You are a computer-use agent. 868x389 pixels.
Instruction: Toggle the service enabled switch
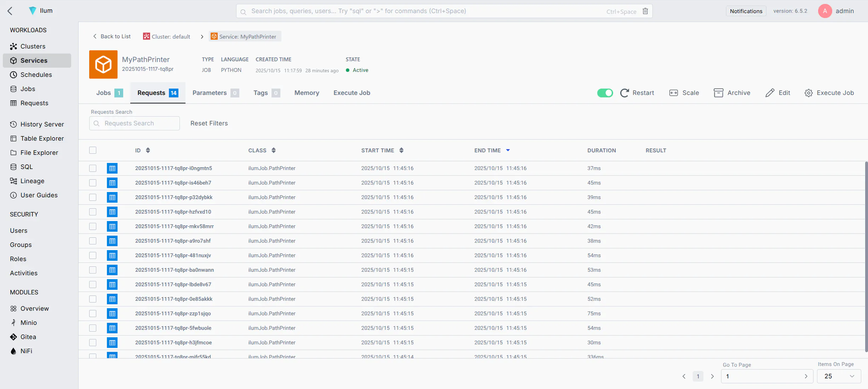[605, 93]
